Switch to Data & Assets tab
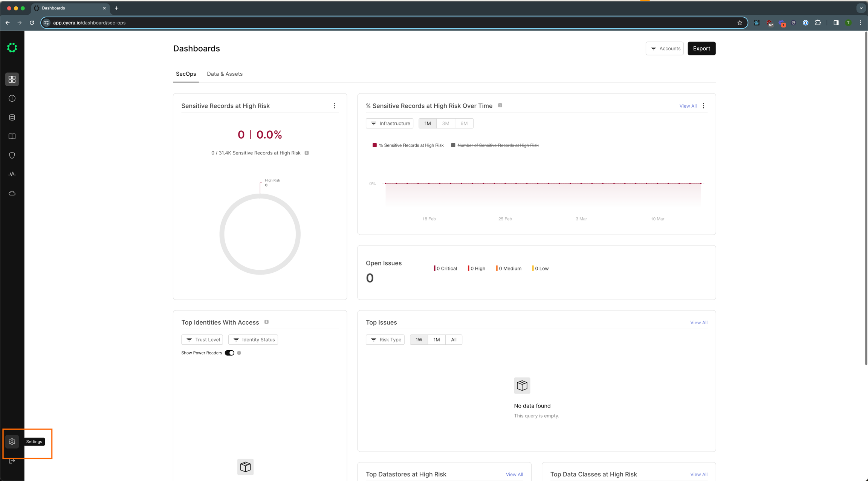868x481 pixels. click(225, 74)
